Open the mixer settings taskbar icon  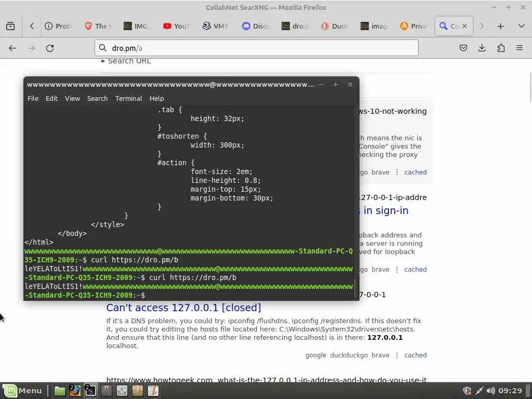click(122, 391)
